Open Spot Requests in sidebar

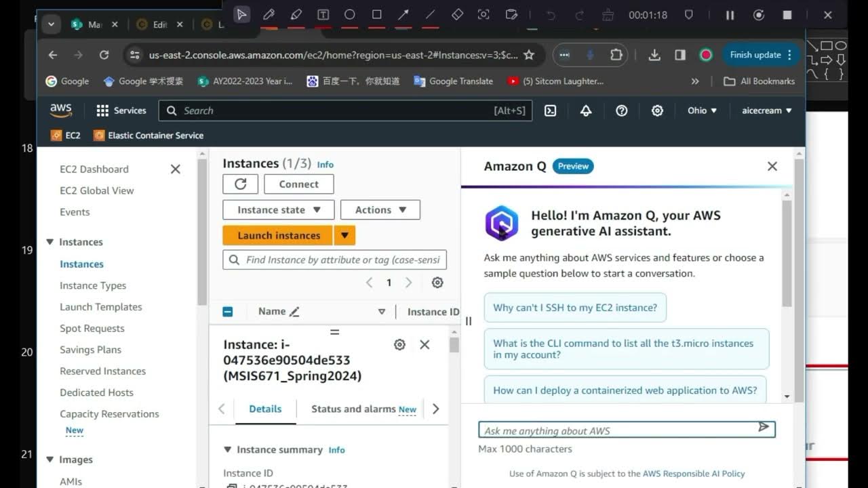92,328
